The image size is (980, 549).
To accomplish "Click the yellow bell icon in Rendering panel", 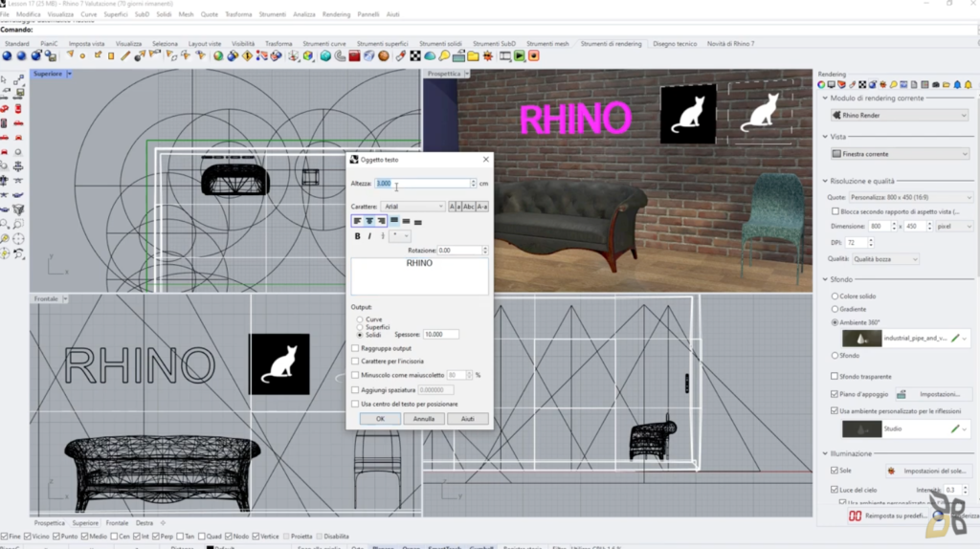I will (x=969, y=84).
